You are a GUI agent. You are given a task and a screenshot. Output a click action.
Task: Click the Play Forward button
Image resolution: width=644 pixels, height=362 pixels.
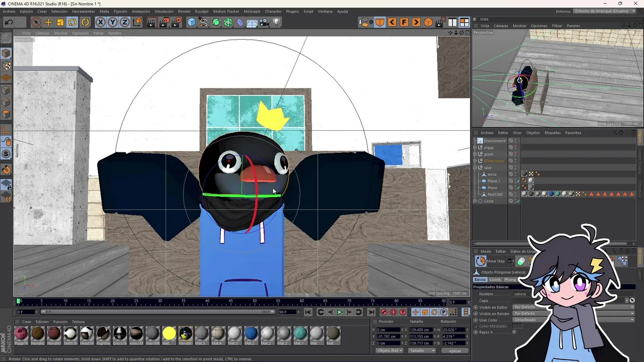339,312
